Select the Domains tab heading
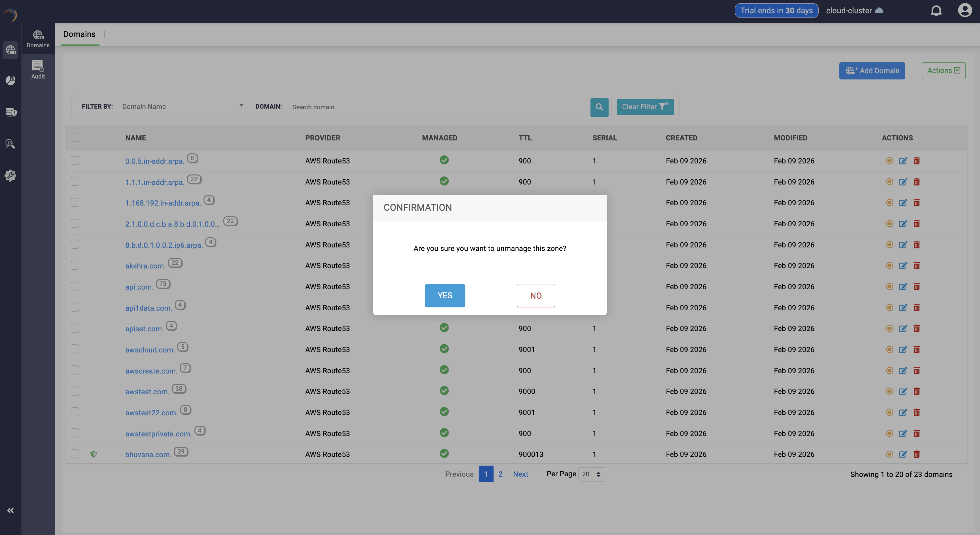 click(79, 34)
